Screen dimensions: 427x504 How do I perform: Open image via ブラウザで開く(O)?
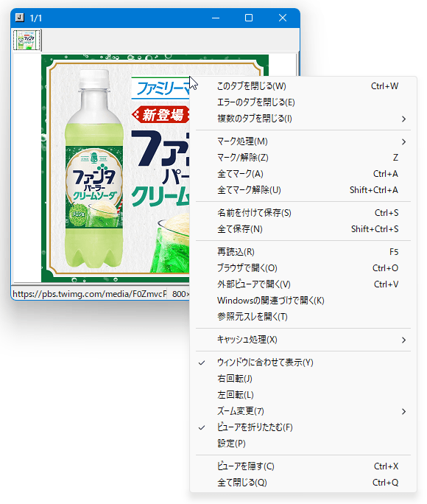pyautogui.click(x=303, y=268)
